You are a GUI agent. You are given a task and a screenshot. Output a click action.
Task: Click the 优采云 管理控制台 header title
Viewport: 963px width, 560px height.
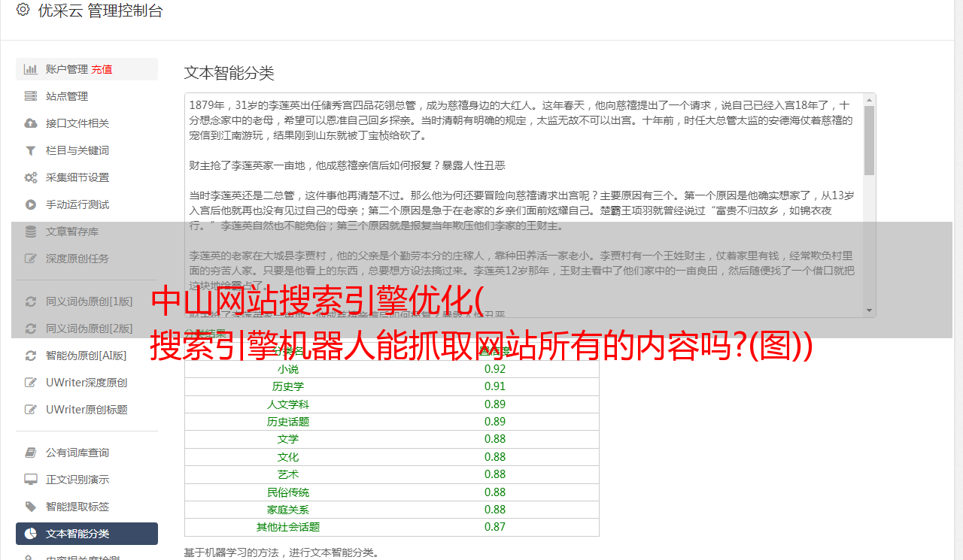pyautogui.click(x=99, y=11)
